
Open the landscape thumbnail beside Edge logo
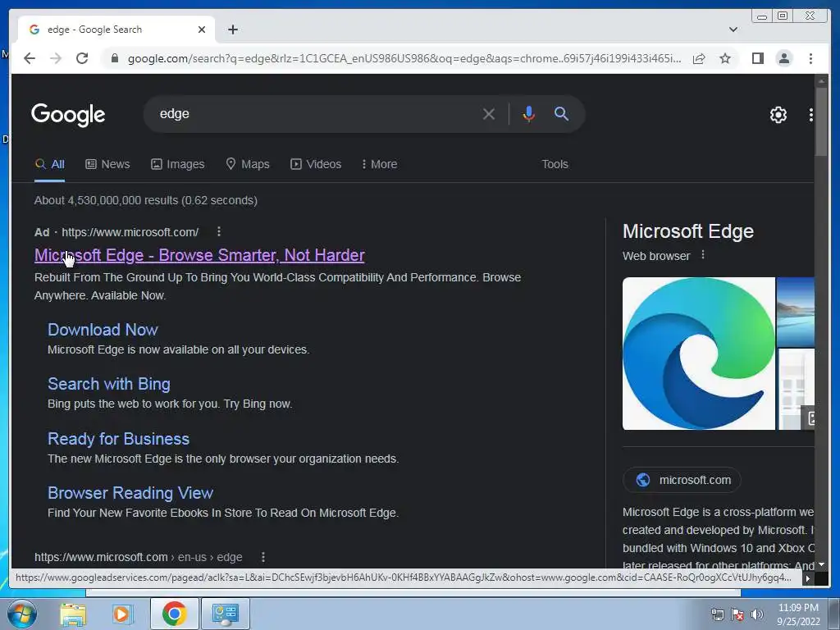(796, 312)
